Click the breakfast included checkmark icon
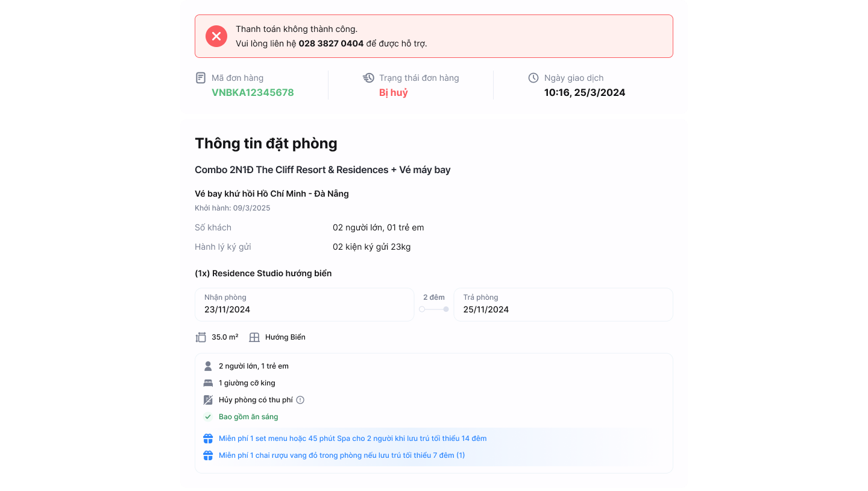This screenshot has height=491, width=868. click(x=207, y=416)
